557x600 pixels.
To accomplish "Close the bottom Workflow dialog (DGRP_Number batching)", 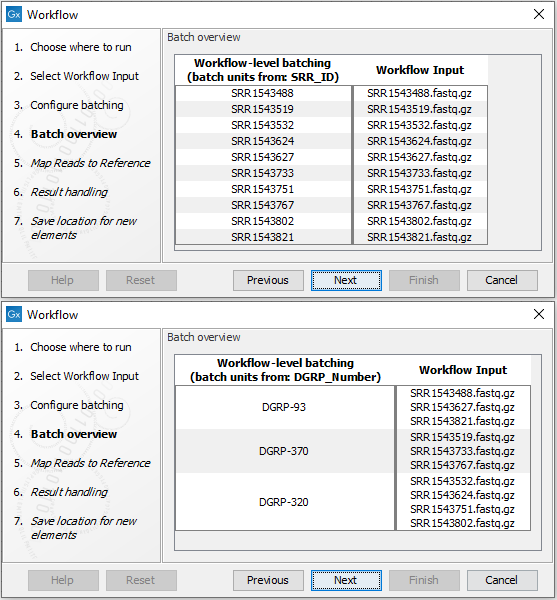I will point(539,314).
